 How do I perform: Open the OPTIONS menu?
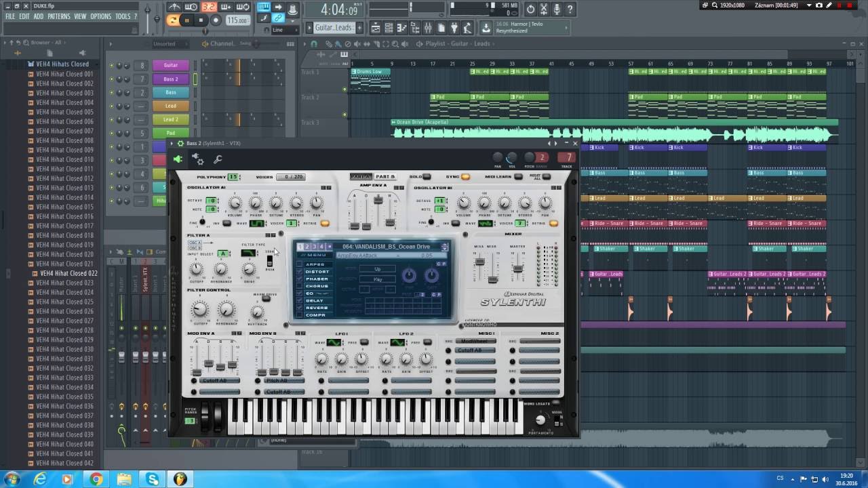(100, 16)
